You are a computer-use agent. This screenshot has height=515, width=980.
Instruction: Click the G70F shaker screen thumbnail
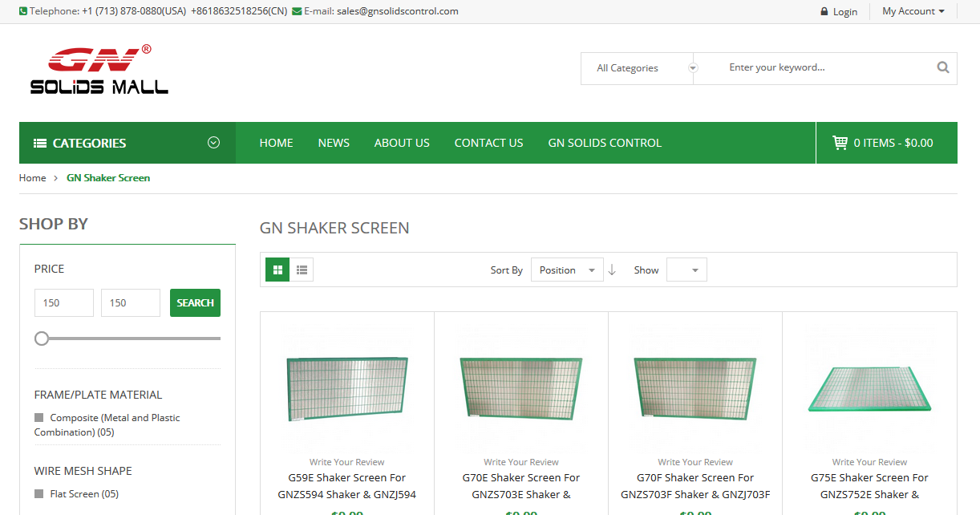pos(695,388)
